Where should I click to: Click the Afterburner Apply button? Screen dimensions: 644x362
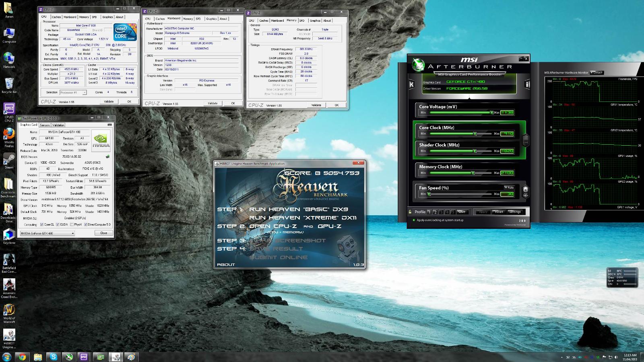click(x=483, y=212)
